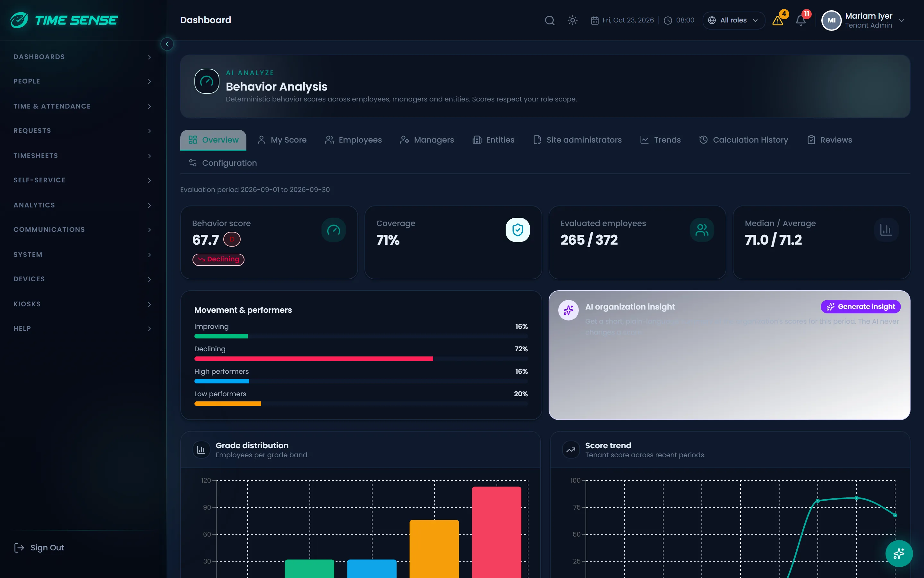Open the warning alerts triangle icon
This screenshot has width=924, height=578.
(778, 20)
